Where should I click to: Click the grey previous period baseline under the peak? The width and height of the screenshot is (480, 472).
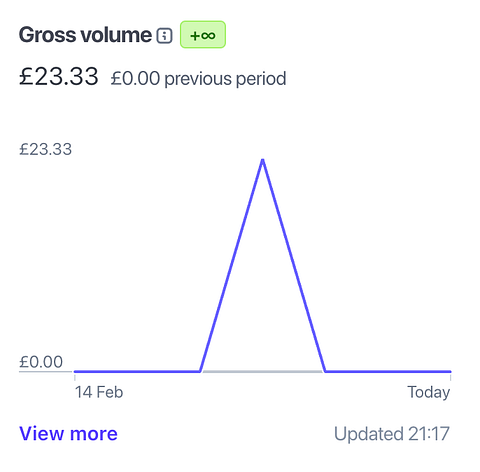(263, 371)
